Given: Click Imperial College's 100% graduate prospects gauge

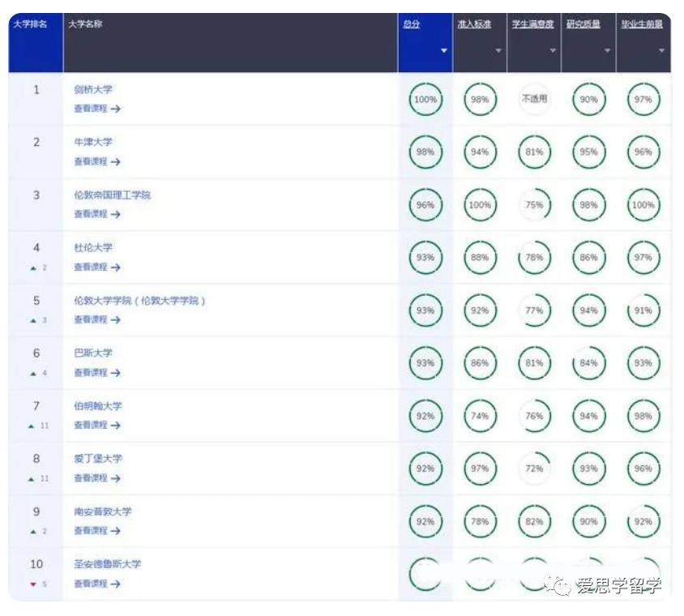Looking at the screenshot, I should click(x=643, y=205).
